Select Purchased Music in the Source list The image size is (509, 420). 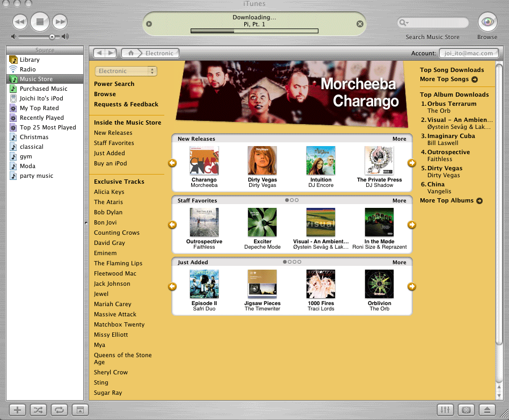(43, 89)
